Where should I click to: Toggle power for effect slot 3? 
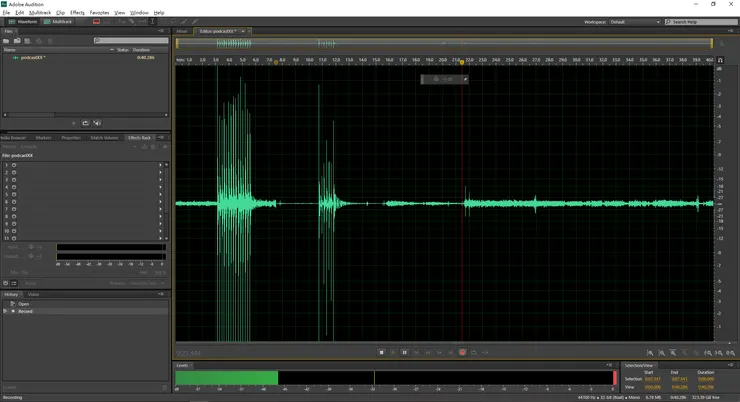[14, 180]
